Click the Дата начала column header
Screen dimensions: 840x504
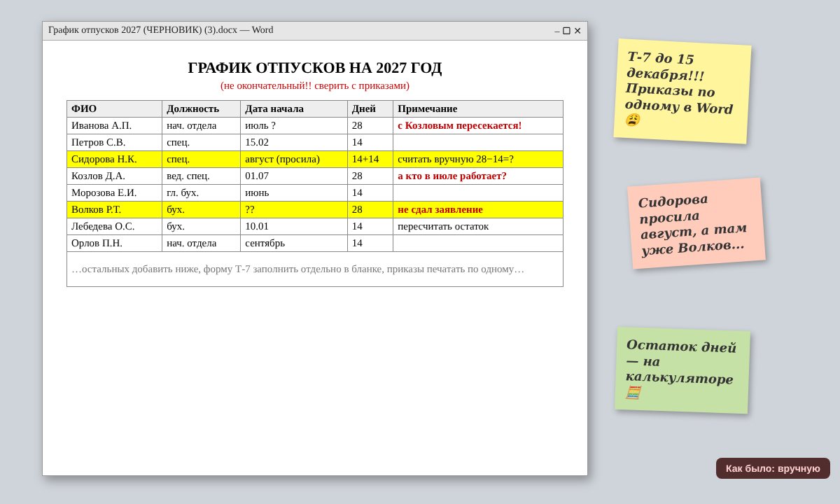(x=294, y=109)
